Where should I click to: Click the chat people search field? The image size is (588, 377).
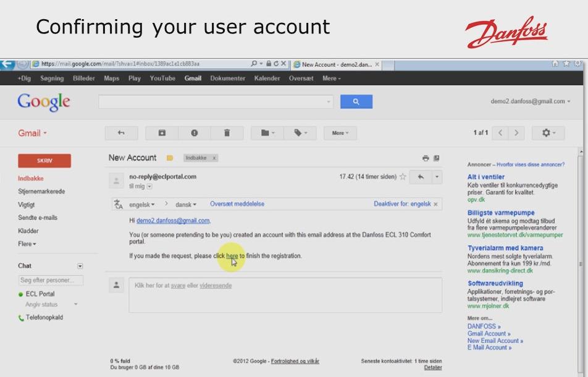51,280
